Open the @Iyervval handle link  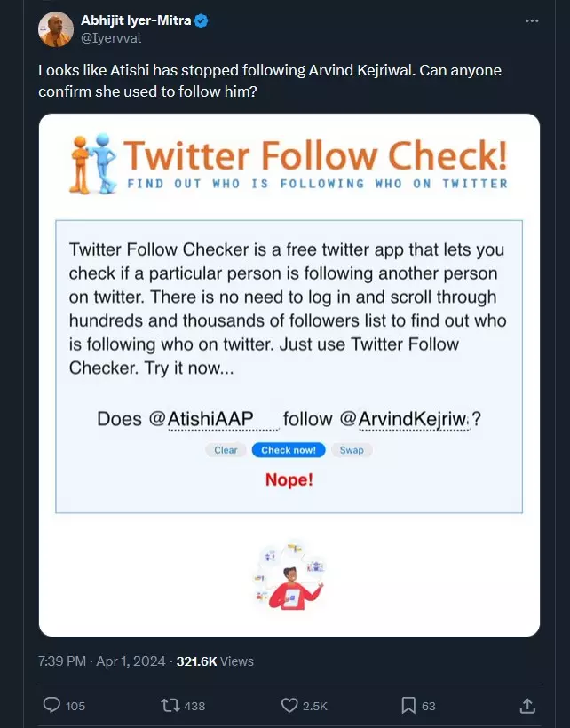pos(111,38)
